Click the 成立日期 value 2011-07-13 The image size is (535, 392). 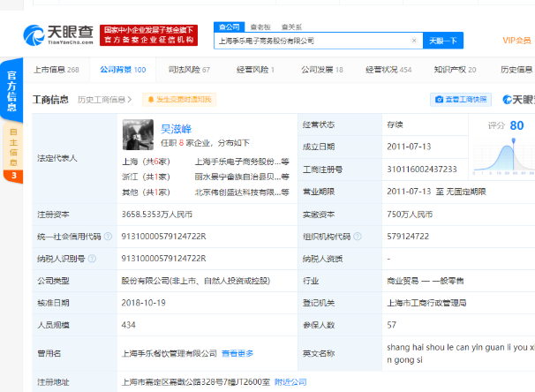[x=409, y=147]
